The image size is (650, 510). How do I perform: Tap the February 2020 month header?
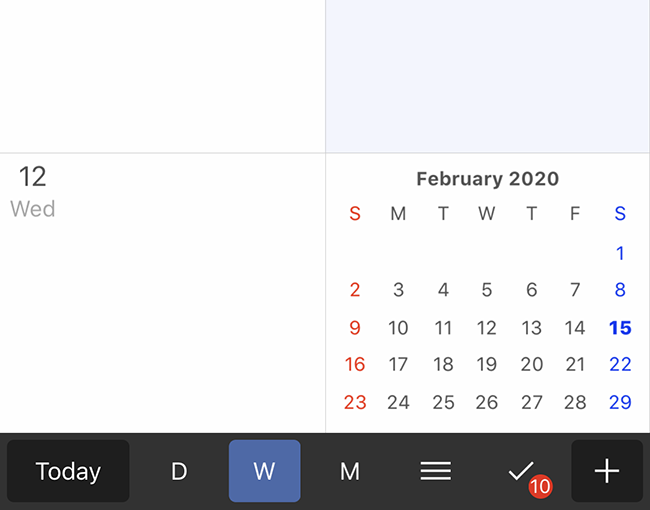tap(487, 180)
